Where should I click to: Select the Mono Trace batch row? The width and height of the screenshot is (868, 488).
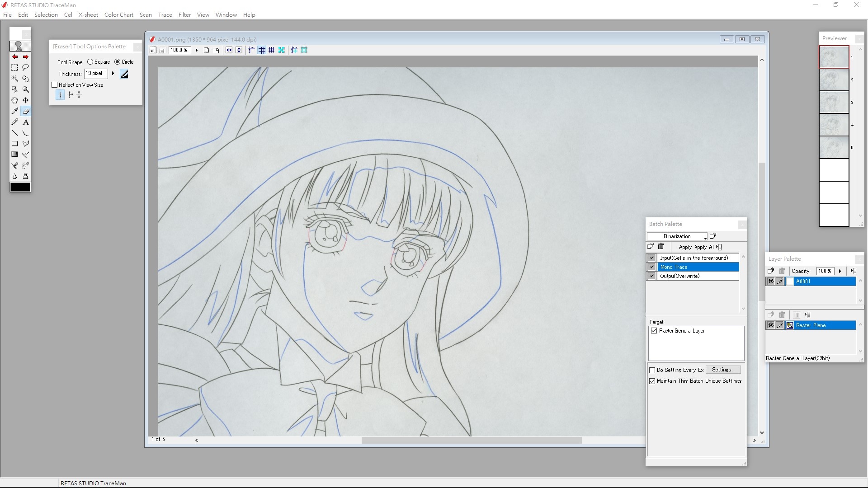tap(698, 267)
